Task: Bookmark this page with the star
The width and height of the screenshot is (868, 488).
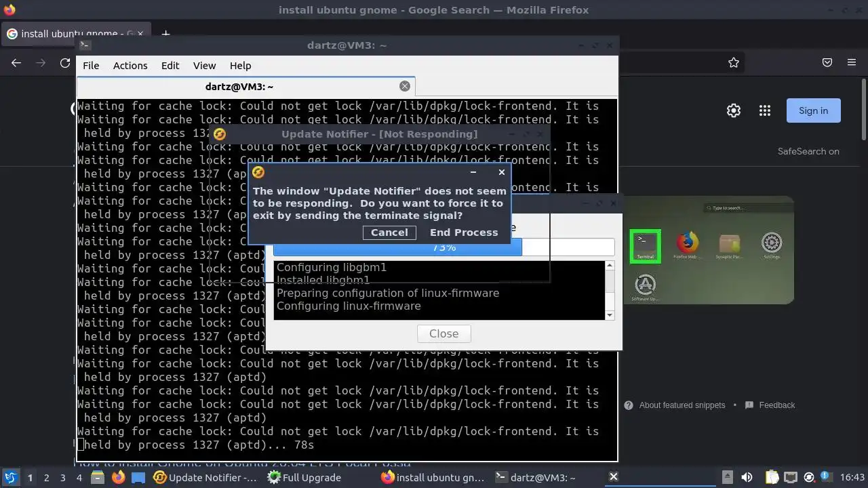Action: point(734,62)
